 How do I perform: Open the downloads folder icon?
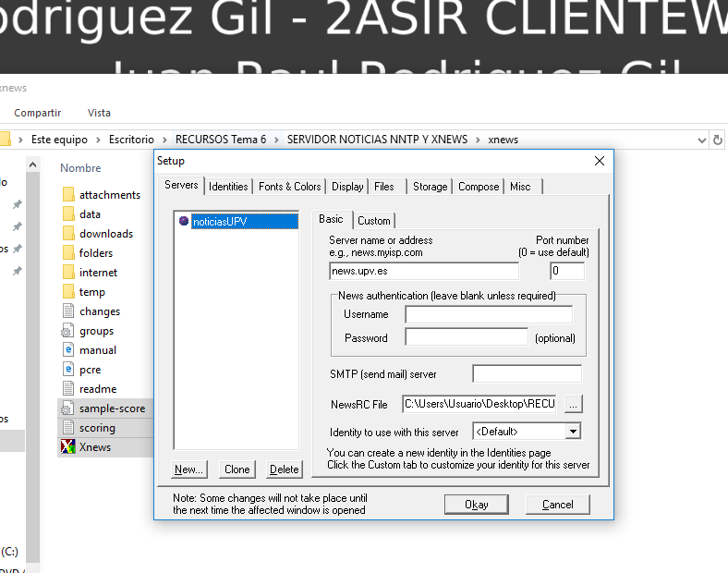tap(68, 233)
